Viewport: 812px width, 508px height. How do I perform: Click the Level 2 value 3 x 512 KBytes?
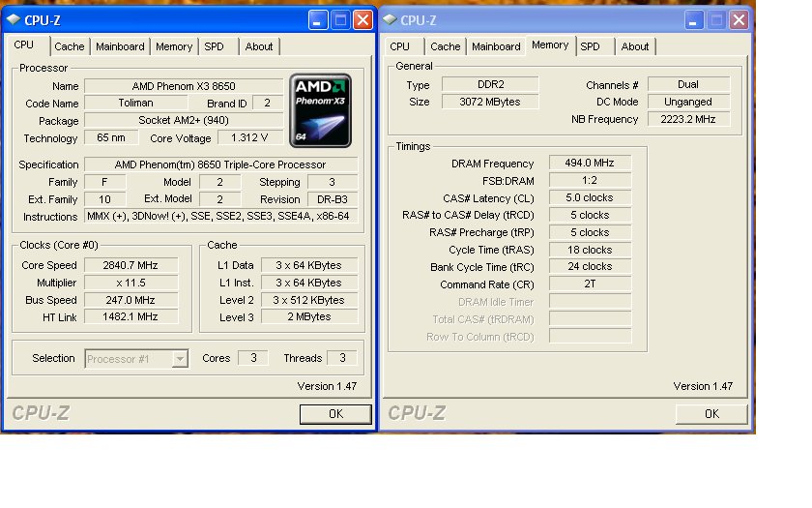click(309, 300)
